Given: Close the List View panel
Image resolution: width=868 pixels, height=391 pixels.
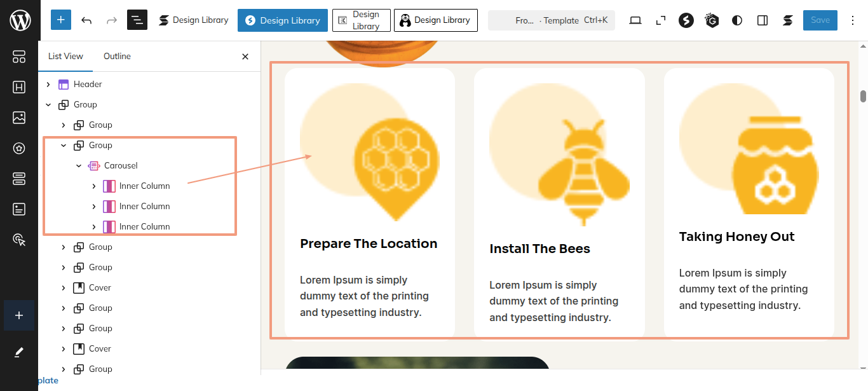Looking at the screenshot, I should tap(245, 57).
